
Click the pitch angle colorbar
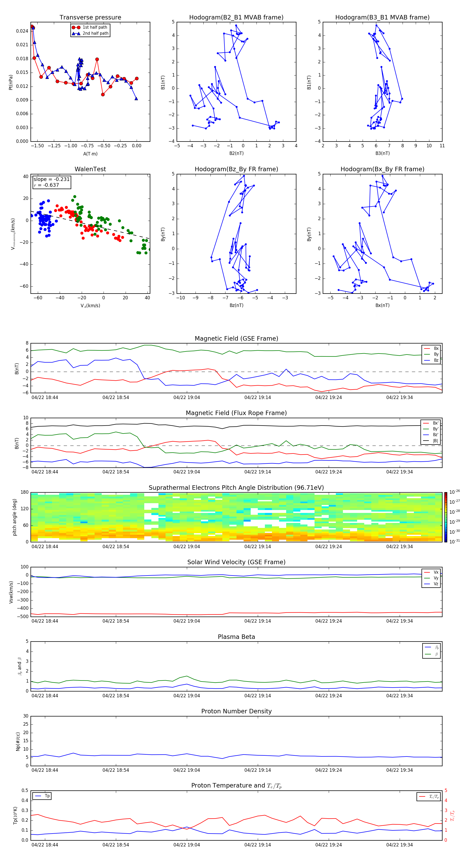click(x=446, y=517)
